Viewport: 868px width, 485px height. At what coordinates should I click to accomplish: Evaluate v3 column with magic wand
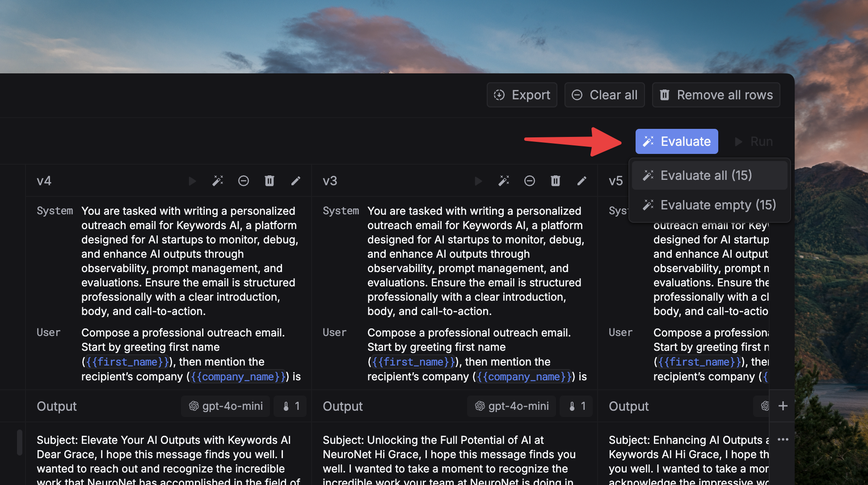504,181
